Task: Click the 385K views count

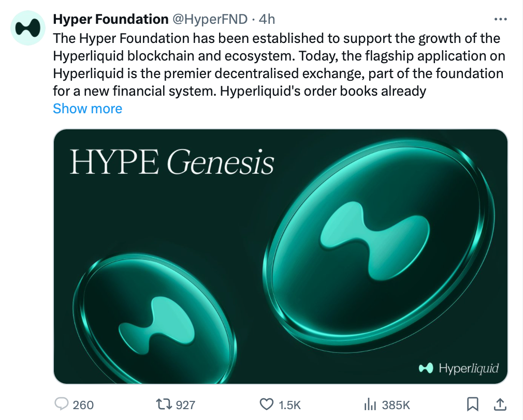Action: [x=396, y=405]
